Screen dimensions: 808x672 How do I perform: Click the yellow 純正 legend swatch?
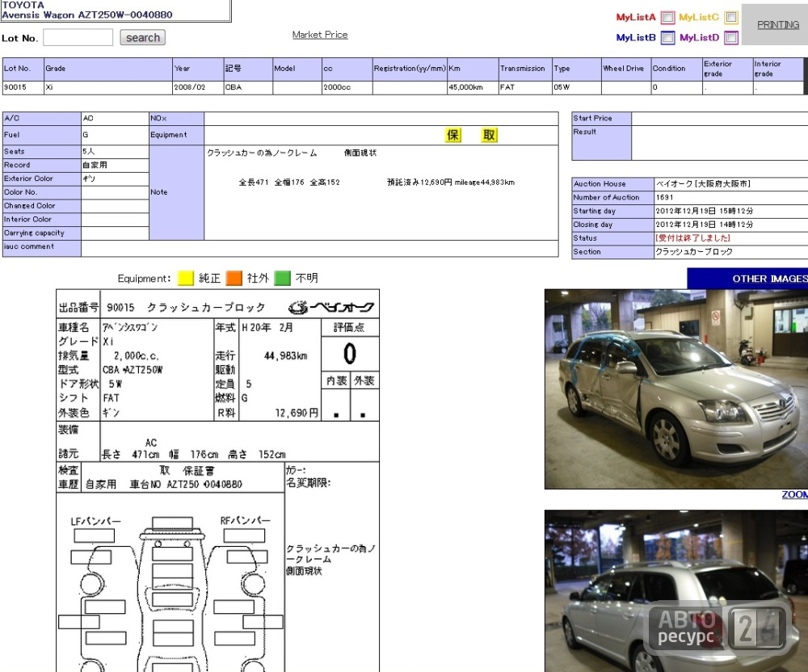click(186, 278)
